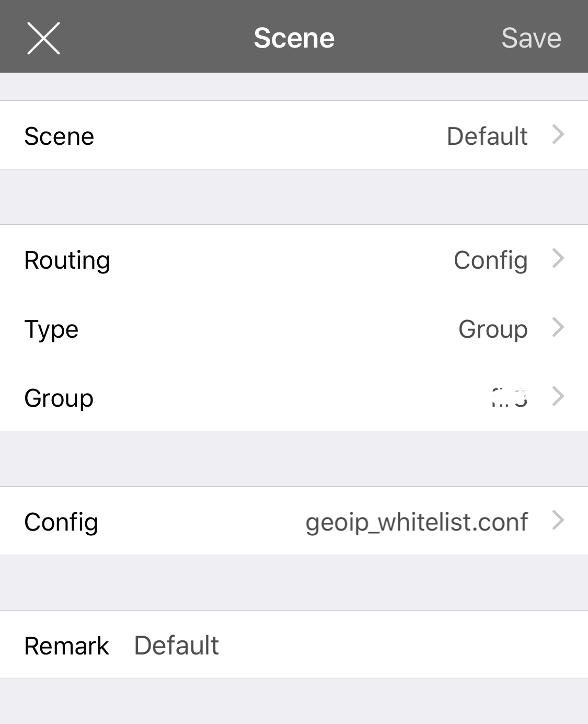Tap the geoip_whitelist.conf value
Viewport: 588px width, 724px height.
point(417,522)
